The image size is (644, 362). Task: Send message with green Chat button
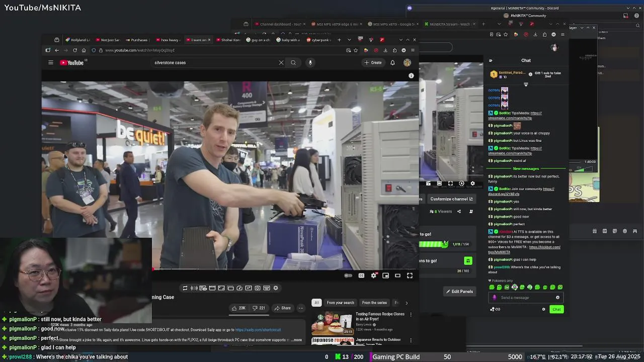(556, 309)
